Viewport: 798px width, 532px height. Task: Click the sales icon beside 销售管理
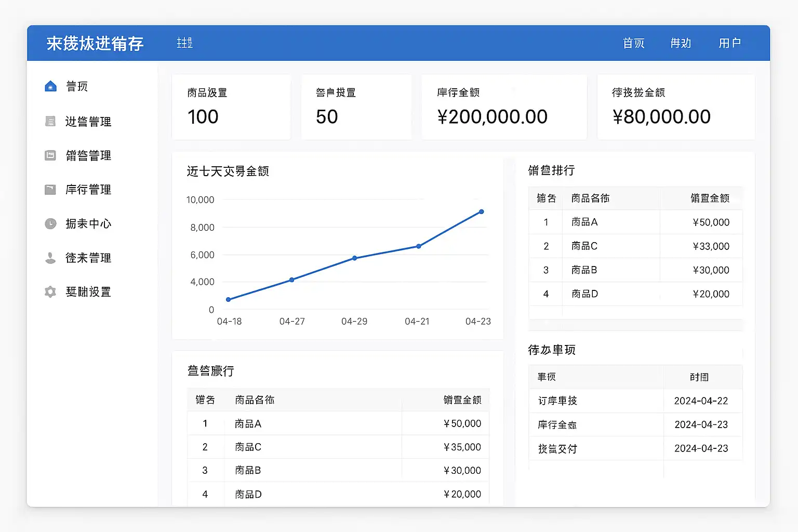click(50, 155)
